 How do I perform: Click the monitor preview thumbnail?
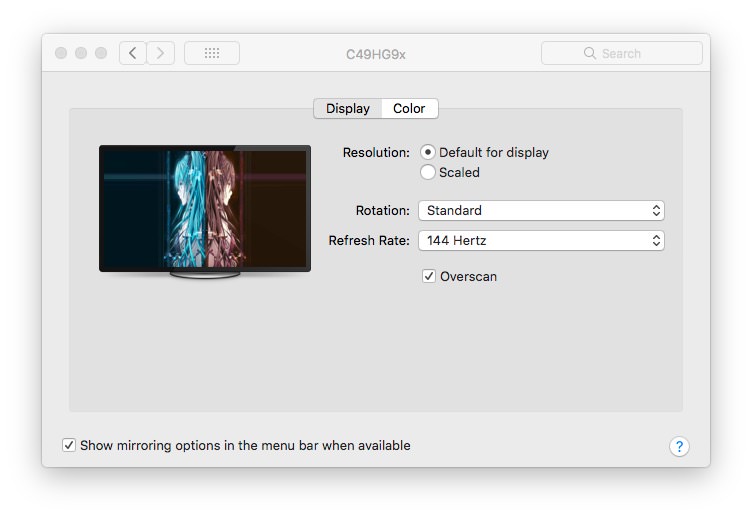point(205,212)
